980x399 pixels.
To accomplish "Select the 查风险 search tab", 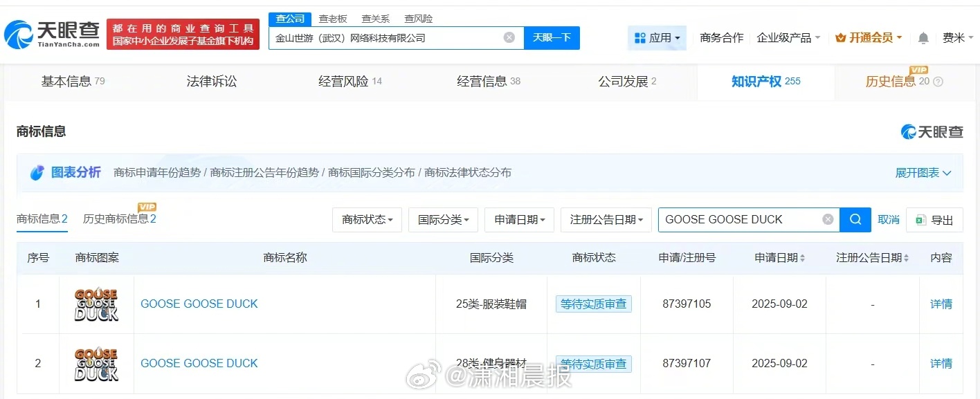I will point(419,19).
